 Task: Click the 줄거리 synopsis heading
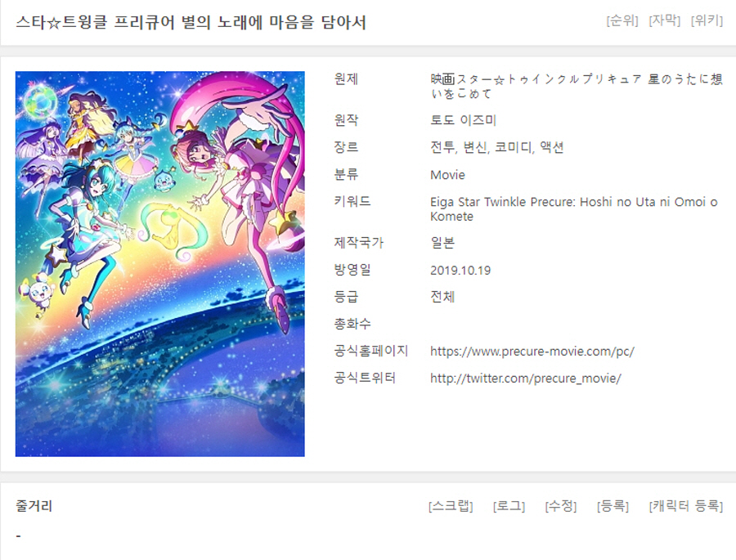point(34,506)
